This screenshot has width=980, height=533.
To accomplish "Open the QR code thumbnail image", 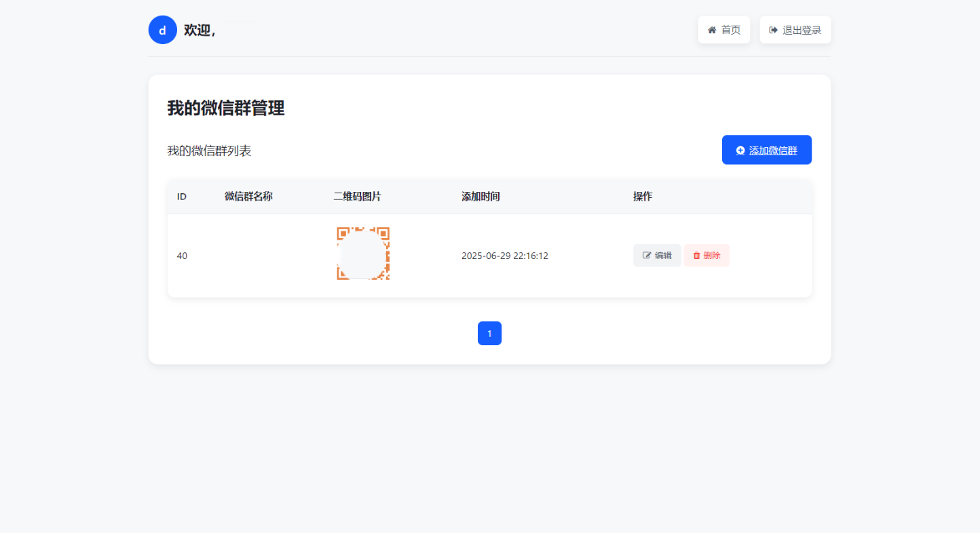I will coord(363,254).
